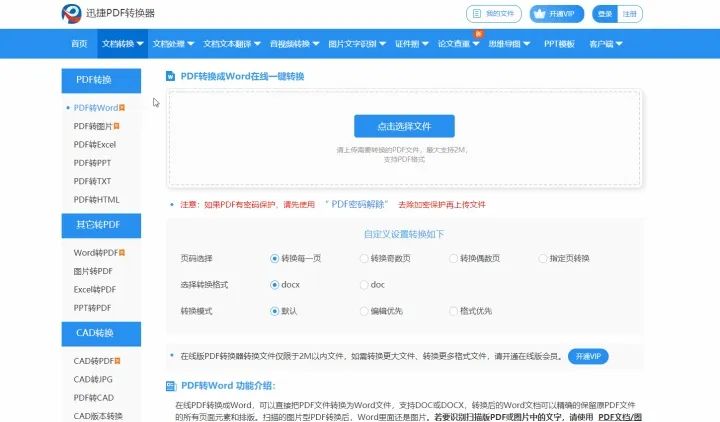Select CAD转JPG in sidebar
The width and height of the screenshot is (720, 422).
93,379
